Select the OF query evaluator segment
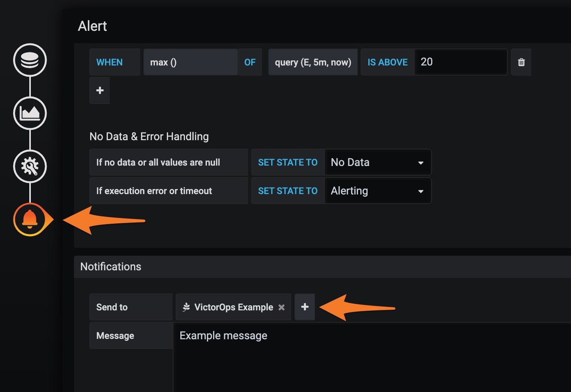This screenshot has width=571, height=392. click(x=250, y=62)
